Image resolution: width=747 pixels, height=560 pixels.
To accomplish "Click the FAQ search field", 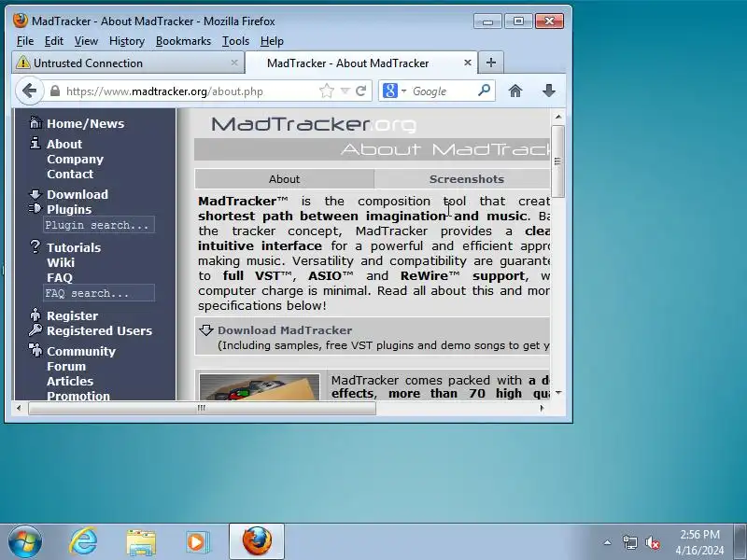I will (99, 293).
